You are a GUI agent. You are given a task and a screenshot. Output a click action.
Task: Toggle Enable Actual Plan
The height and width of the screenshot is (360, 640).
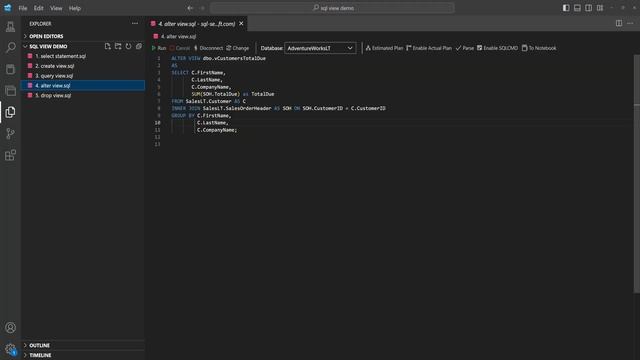[x=429, y=48]
